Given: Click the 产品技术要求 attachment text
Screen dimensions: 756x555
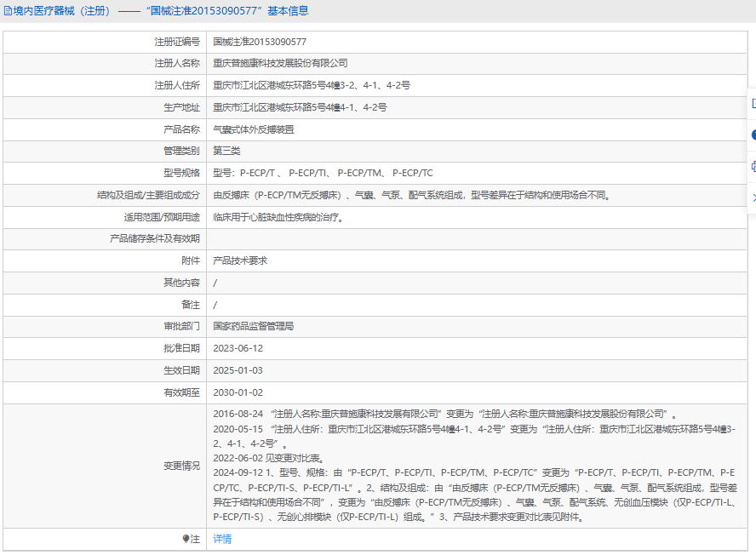Looking at the screenshot, I should coord(240,260).
